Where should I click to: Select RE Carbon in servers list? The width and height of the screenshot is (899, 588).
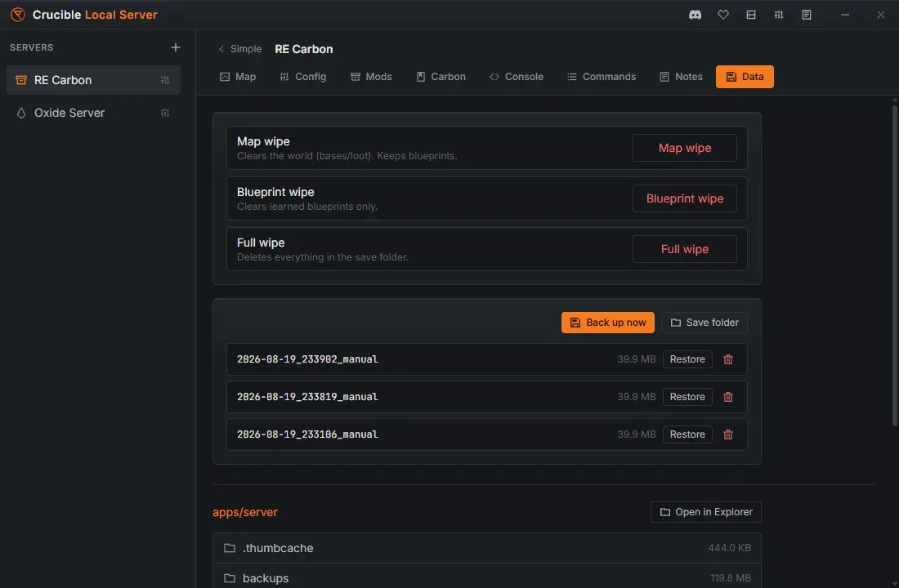93,80
